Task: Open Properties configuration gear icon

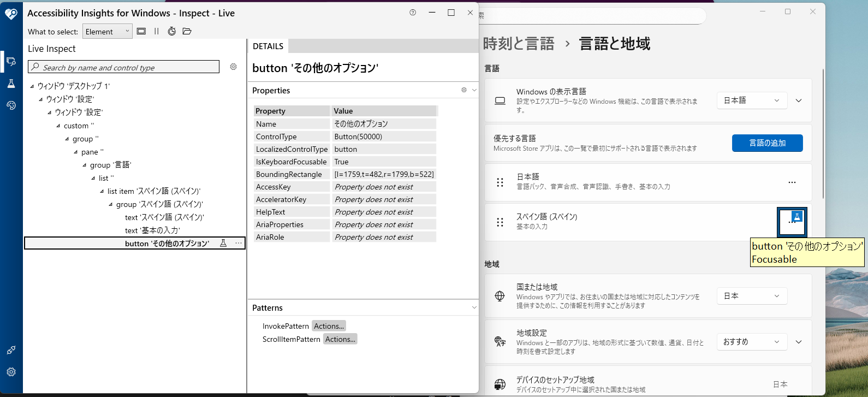Action: pyautogui.click(x=464, y=90)
